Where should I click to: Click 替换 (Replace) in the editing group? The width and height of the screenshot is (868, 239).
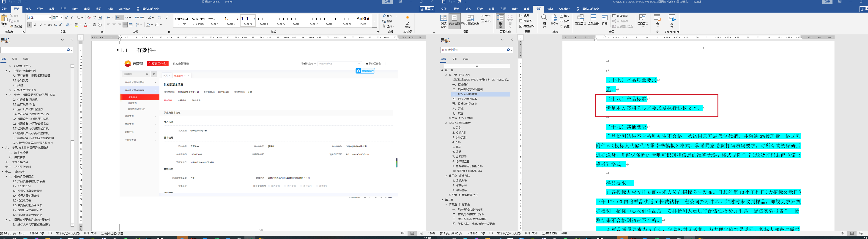pyautogui.click(x=387, y=21)
